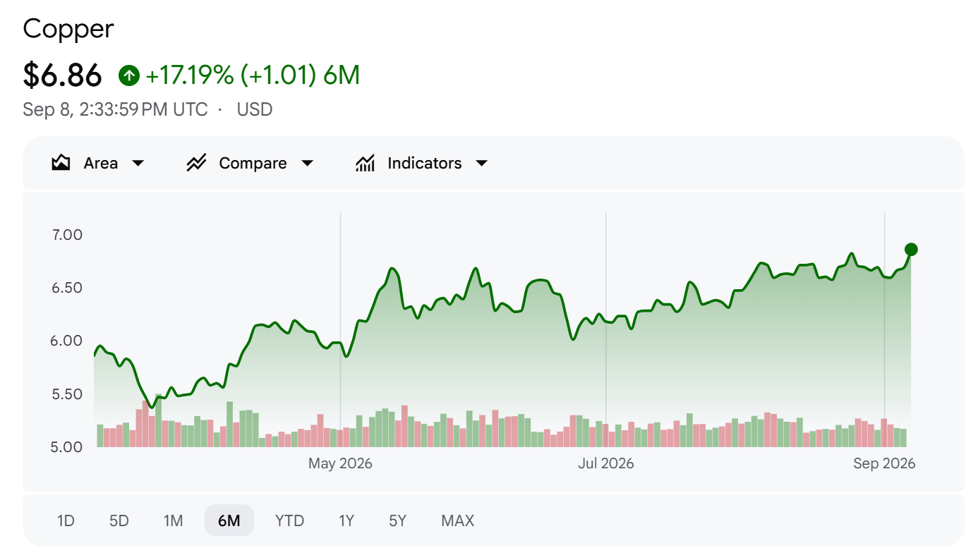Click the Area chart type icon
This screenshot has width=978, height=560.
click(x=61, y=163)
